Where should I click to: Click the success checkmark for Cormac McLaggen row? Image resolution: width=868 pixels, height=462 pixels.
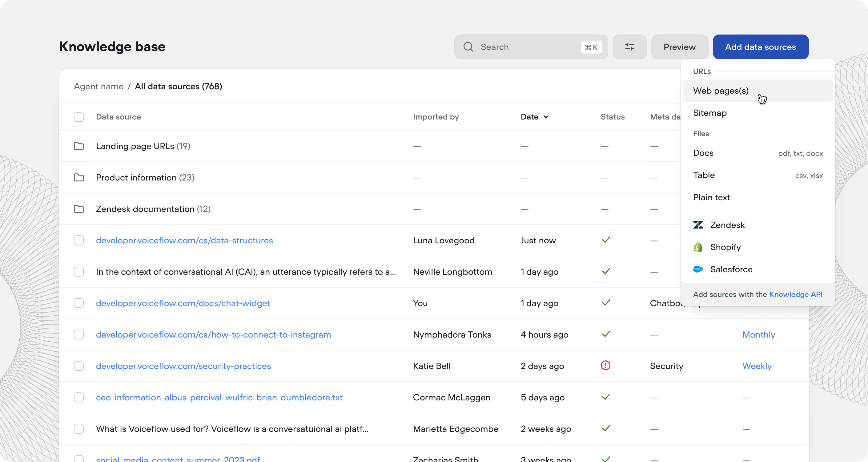click(x=606, y=397)
